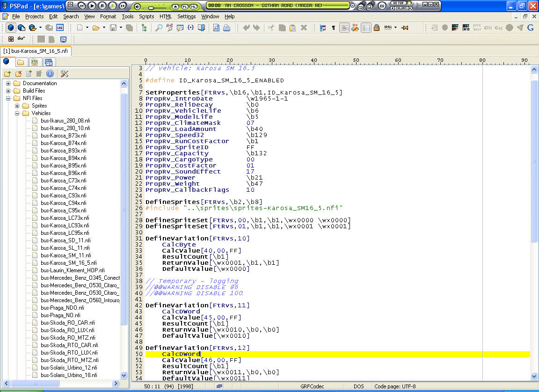Open the Format menu
The image size is (539, 392).
[108, 16]
